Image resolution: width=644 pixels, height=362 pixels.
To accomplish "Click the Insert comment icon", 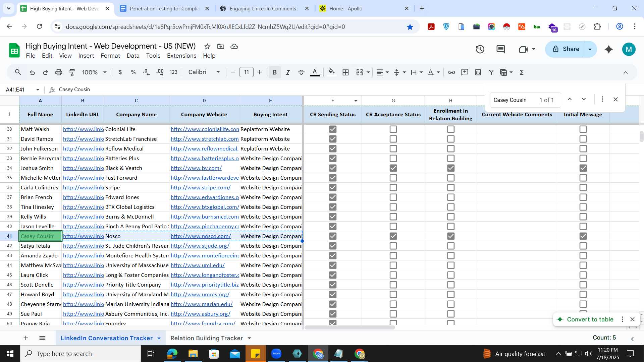I will [x=465, y=72].
